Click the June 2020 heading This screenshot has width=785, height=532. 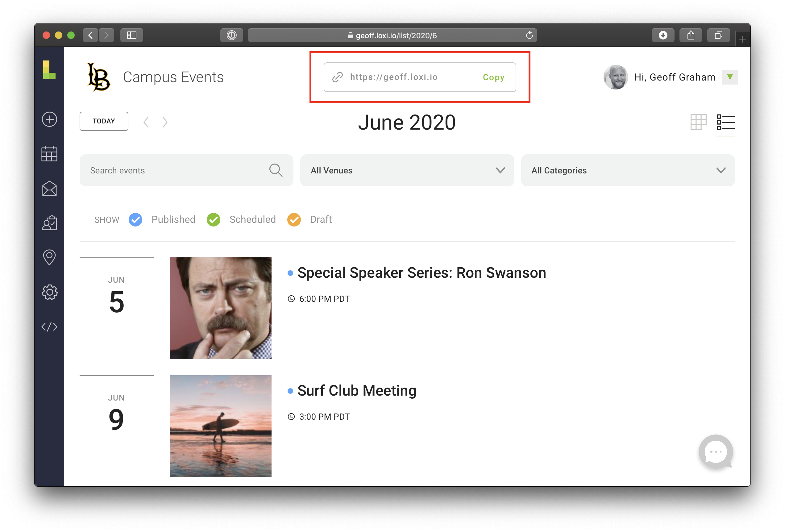(407, 122)
